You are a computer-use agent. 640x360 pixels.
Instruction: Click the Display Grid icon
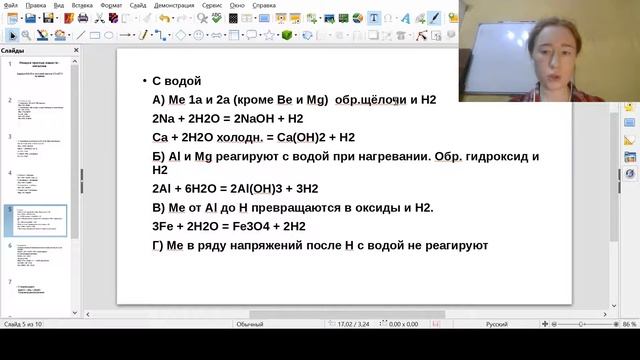pyautogui.click(x=233, y=18)
